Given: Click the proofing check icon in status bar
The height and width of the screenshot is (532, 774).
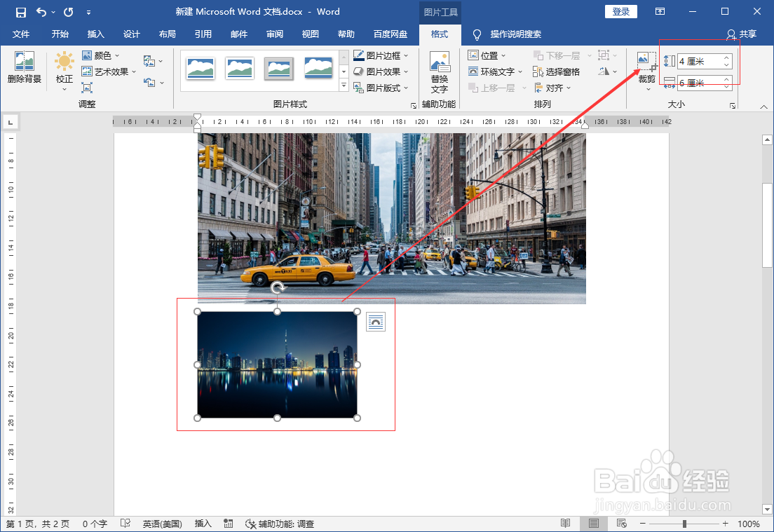Looking at the screenshot, I should [125, 524].
